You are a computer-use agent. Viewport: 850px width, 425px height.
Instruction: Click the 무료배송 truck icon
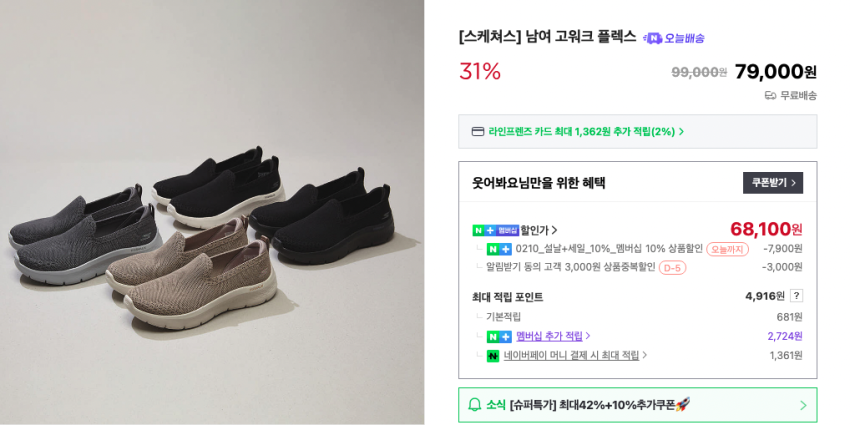[x=770, y=95]
